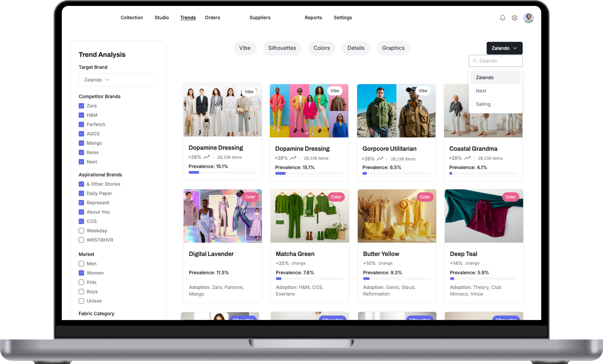
Task: Click the settings gear icon in header
Action: point(515,18)
